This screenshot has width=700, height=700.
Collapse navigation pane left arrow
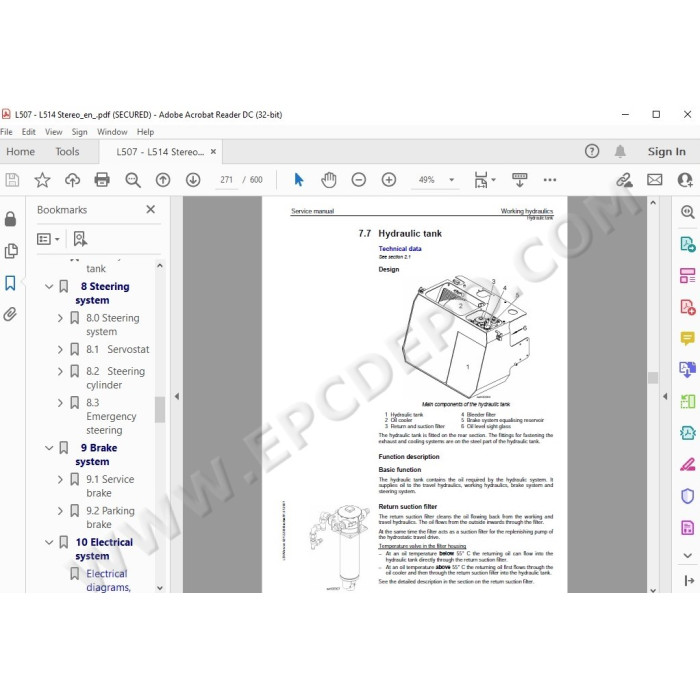tap(177, 396)
